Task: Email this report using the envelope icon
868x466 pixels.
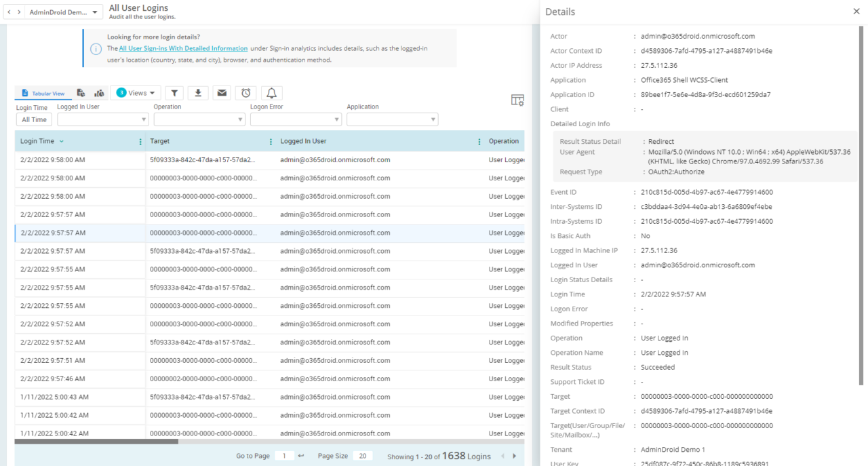Action: 222,93
